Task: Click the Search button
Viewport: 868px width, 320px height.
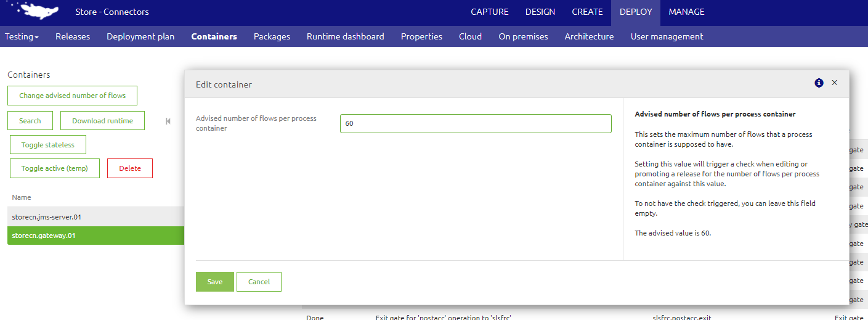Action: [30, 121]
